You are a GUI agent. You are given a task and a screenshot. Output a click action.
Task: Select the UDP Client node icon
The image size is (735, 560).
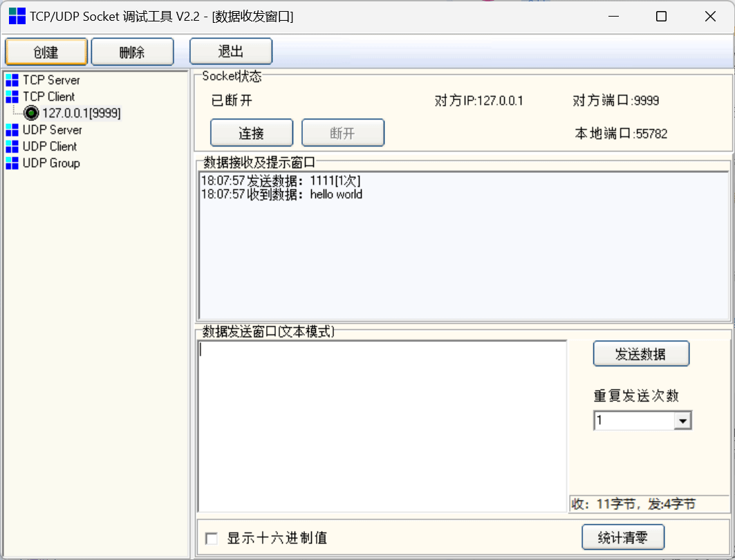click(12, 146)
